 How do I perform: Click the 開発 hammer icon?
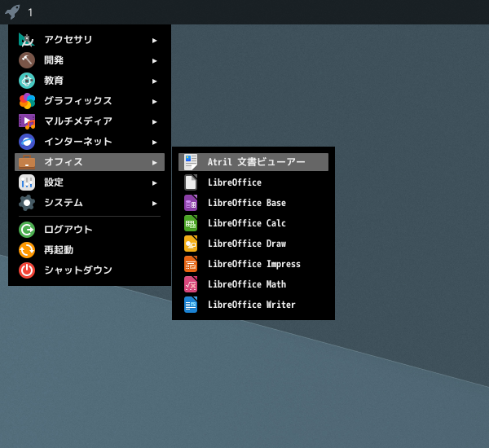tap(27, 60)
